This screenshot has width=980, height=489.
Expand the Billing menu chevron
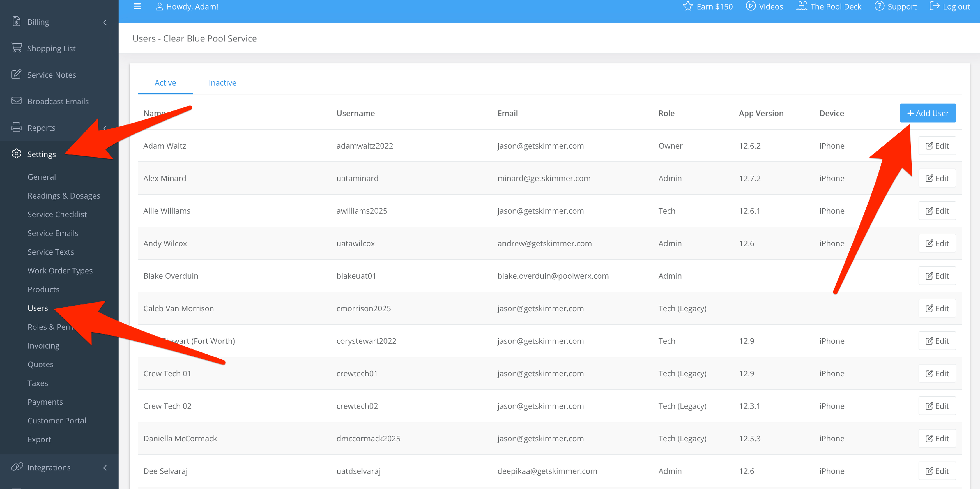click(x=105, y=23)
